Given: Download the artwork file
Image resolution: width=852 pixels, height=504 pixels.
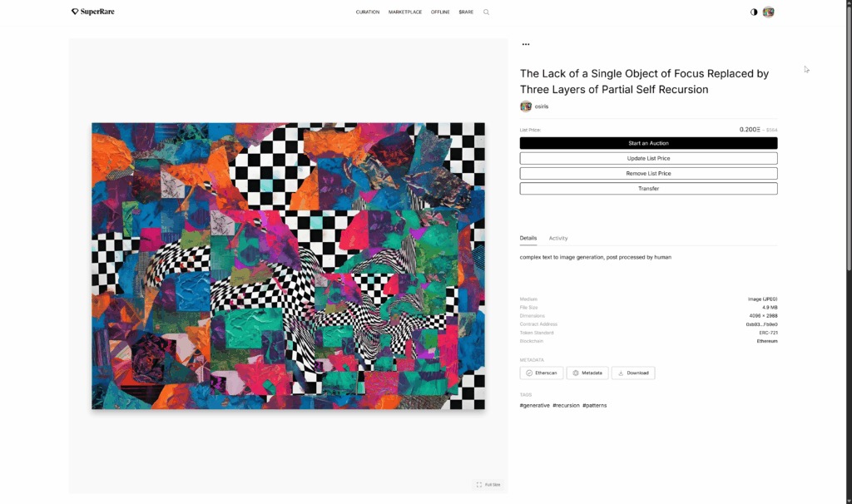Looking at the screenshot, I should click(x=633, y=373).
